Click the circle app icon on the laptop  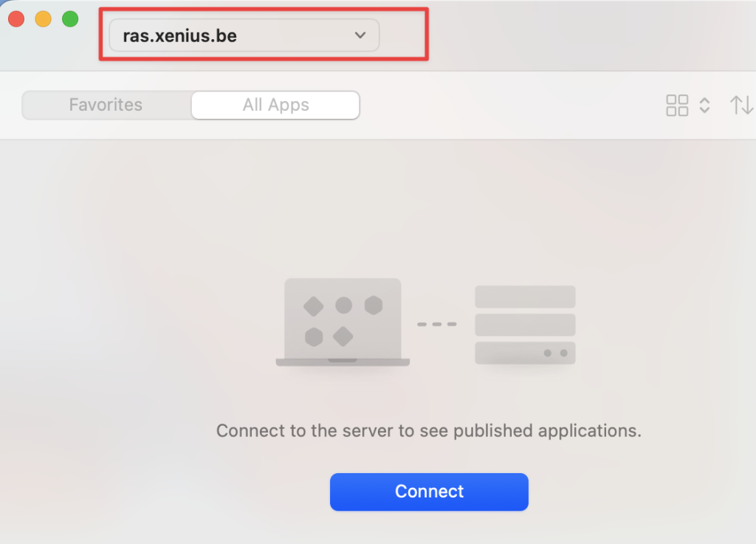click(343, 305)
